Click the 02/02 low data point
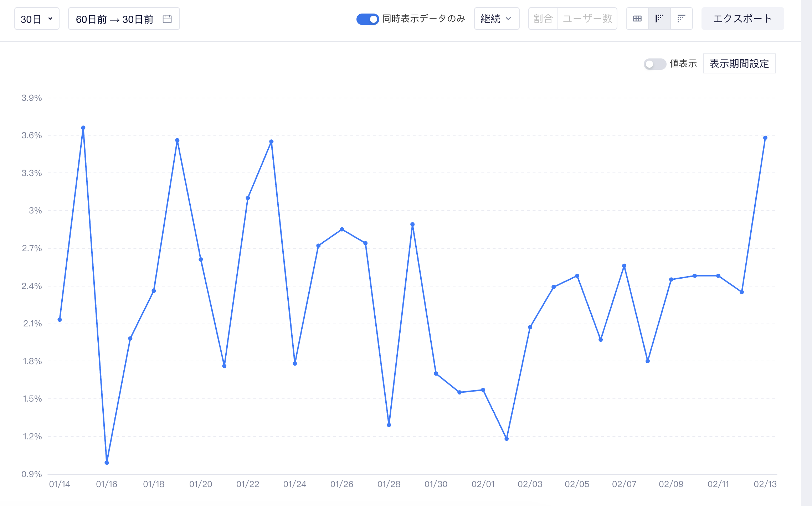812x506 pixels. tap(507, 439)
